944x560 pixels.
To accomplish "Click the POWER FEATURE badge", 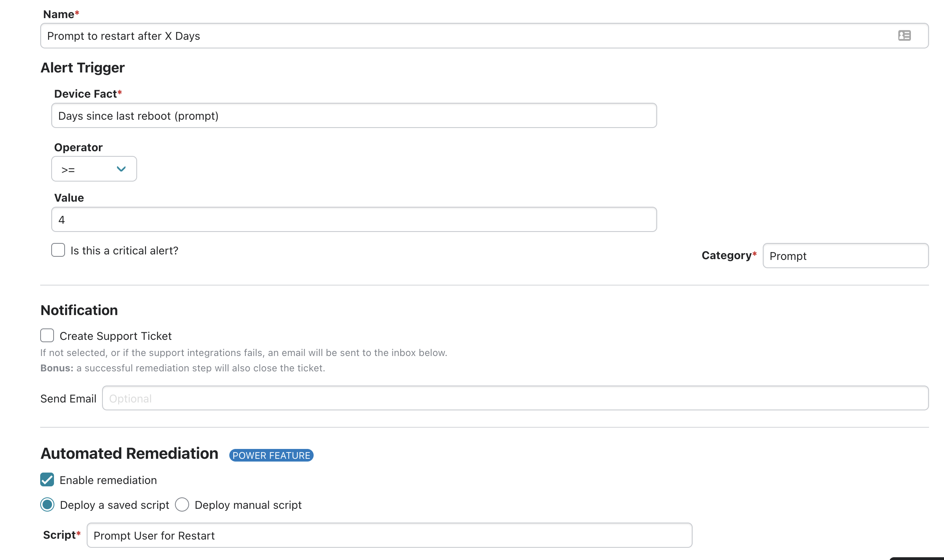I will [x=271, y=455].
